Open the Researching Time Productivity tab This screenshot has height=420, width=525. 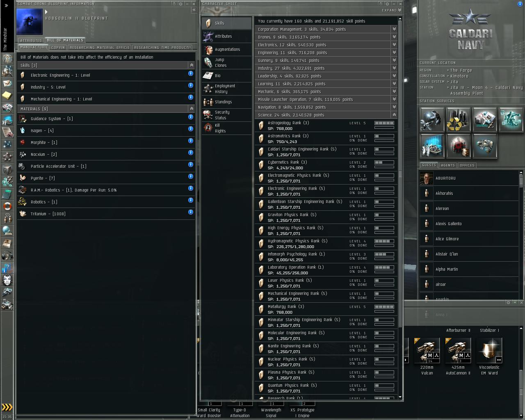coord(162,48)
